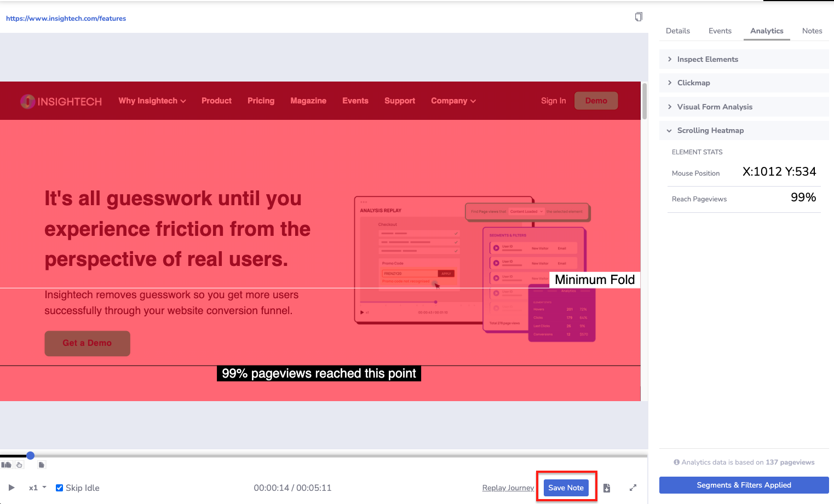Screen dimensions: 834x504
Task: Click the insightech.com/features URL link
Action: pos(66,18)
